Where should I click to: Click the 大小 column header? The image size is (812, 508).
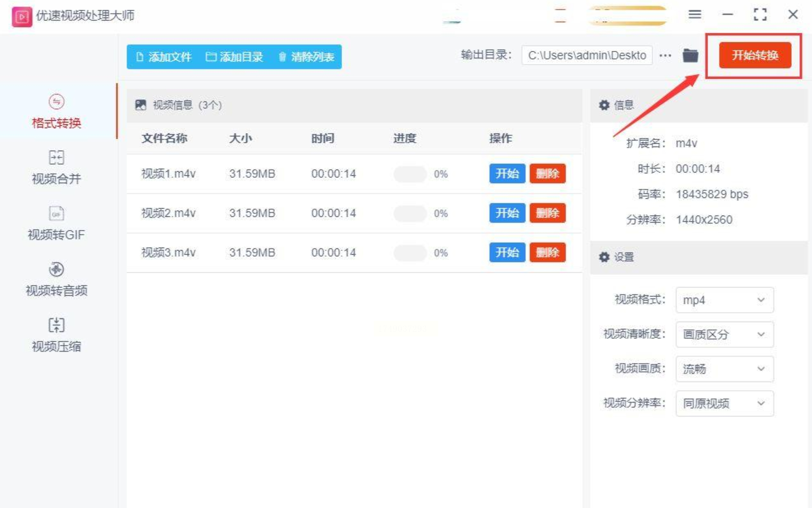240,138
